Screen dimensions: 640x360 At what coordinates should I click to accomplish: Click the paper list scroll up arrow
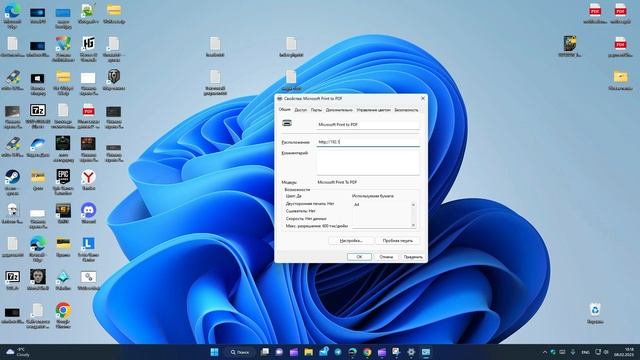click(x=413, y=204)
